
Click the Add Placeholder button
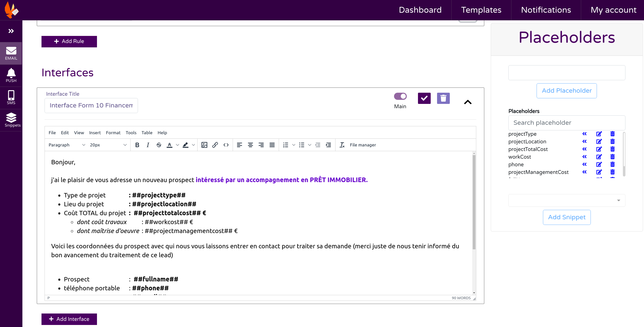coord(566,90)
